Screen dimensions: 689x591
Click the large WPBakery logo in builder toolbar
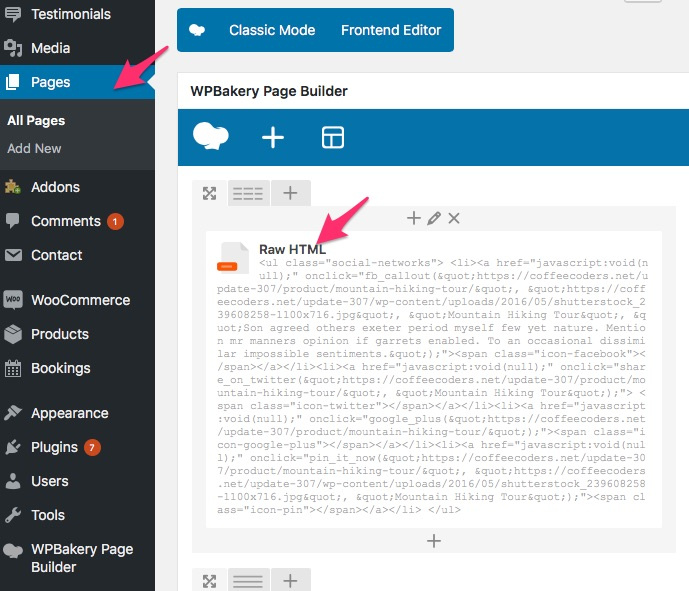pos(211,136)
